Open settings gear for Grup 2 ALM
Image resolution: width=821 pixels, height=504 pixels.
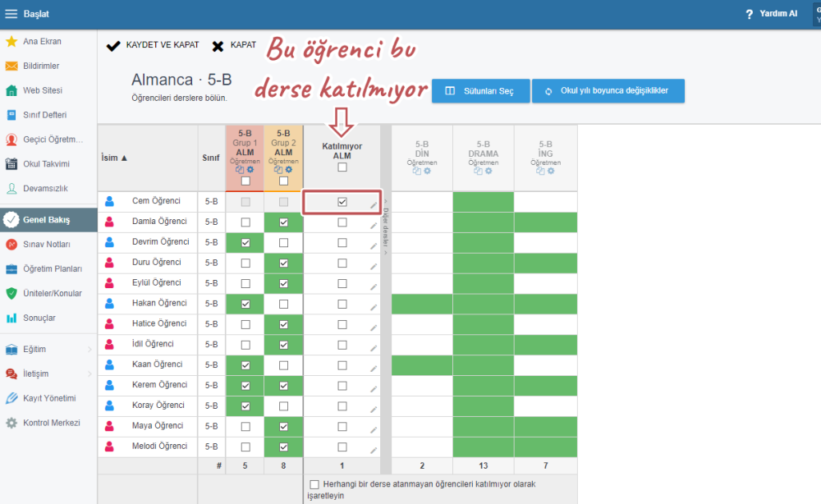click(x=289, y=170)
